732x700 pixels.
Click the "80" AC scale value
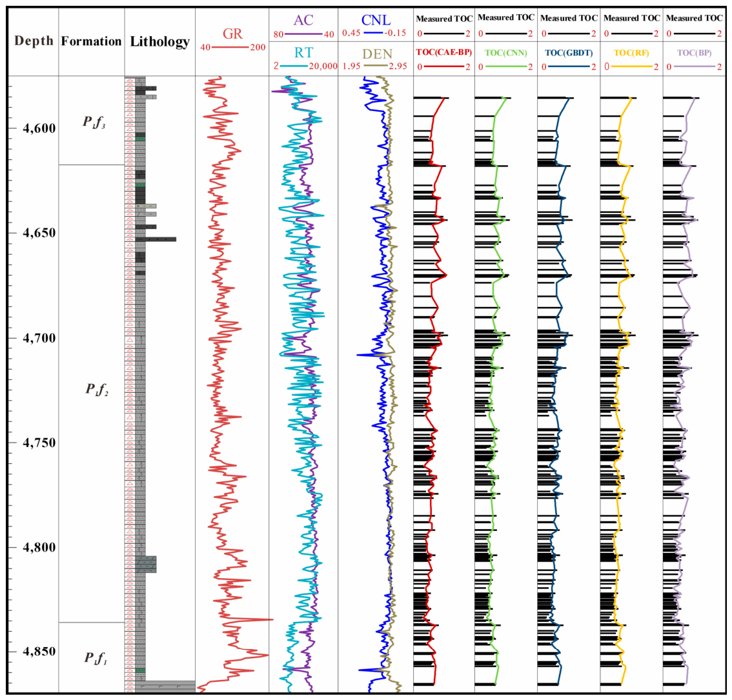coord(278,35)
